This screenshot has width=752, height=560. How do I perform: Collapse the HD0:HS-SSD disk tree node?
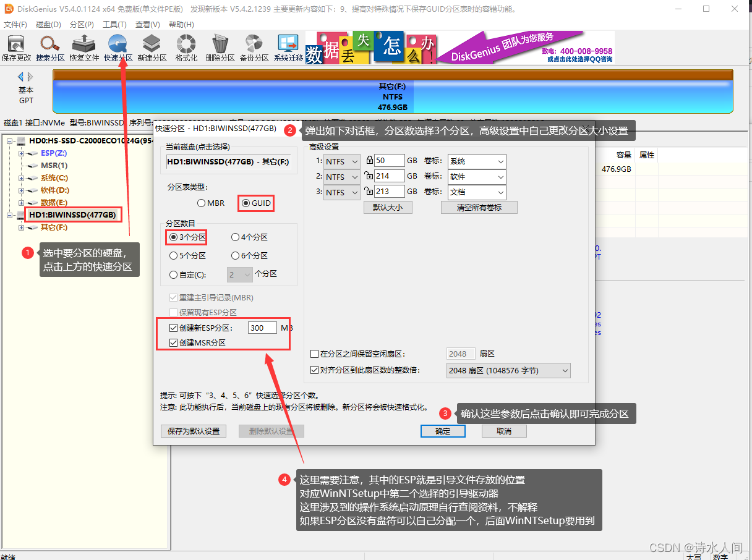point(9,141)
